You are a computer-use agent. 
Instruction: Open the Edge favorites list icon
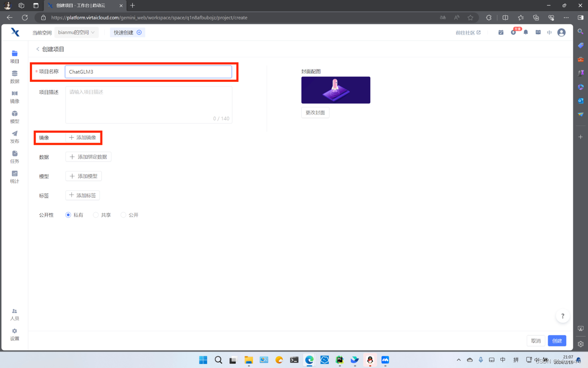pos(520,17)
